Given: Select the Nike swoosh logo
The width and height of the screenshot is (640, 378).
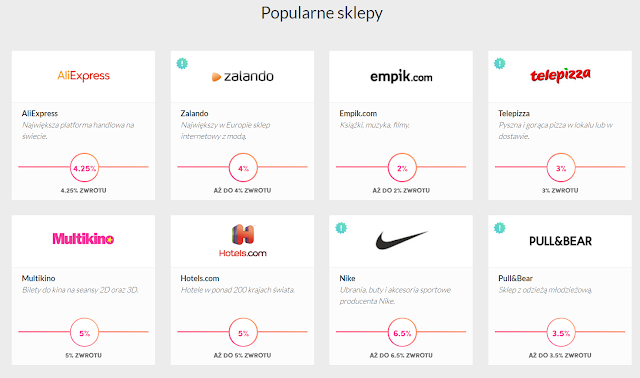Looking at the screenshot, I should tap(401, 240).
